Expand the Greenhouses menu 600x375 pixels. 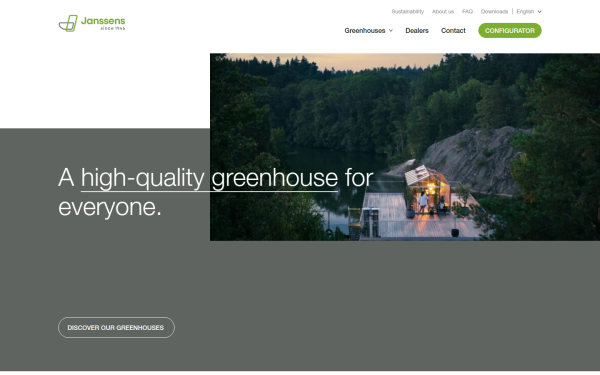coord(368,31)
